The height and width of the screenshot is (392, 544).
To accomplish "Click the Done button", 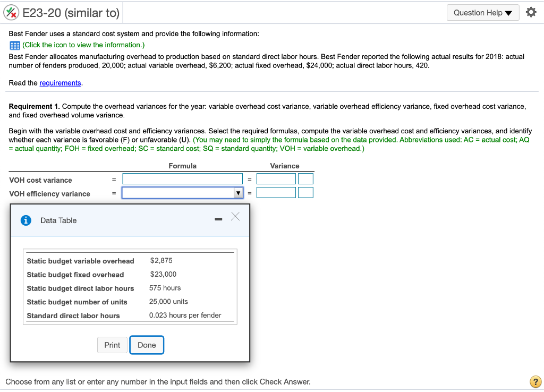I will (147, 345).
